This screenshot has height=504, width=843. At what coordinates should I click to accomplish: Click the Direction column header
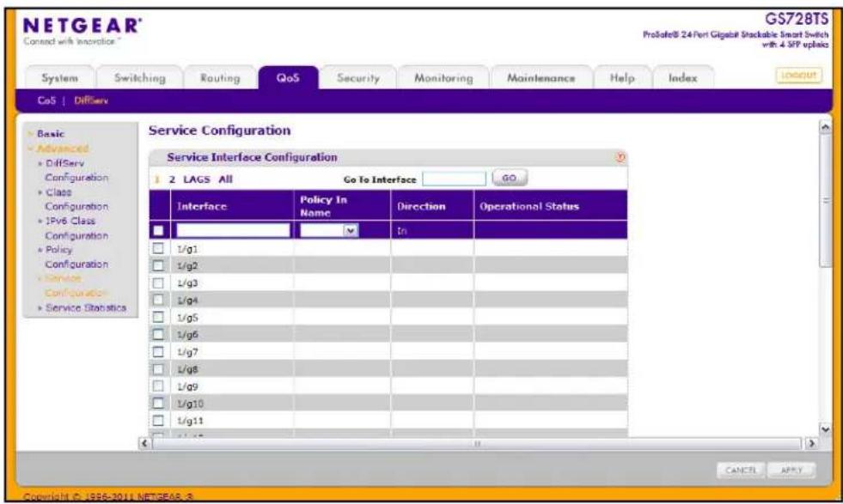pyautogui.click(x=432, y=206)
